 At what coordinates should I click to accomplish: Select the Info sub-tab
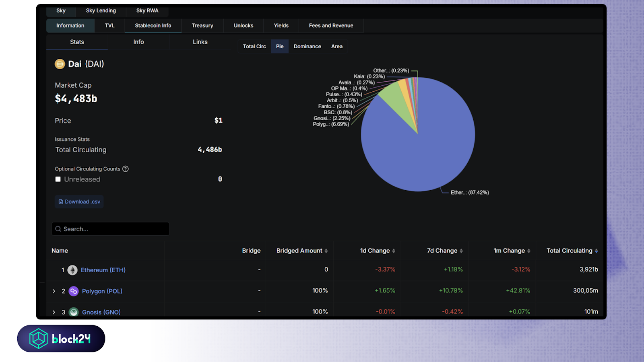138,42
